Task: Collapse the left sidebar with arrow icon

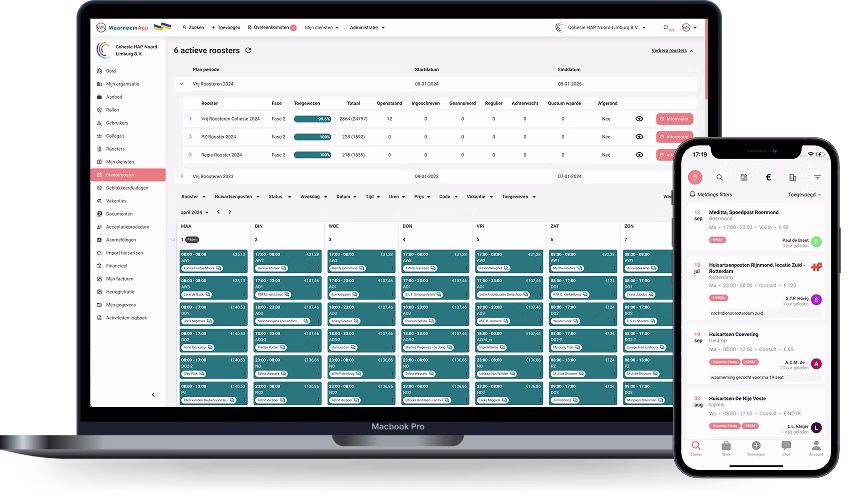Action: point(153,395)
